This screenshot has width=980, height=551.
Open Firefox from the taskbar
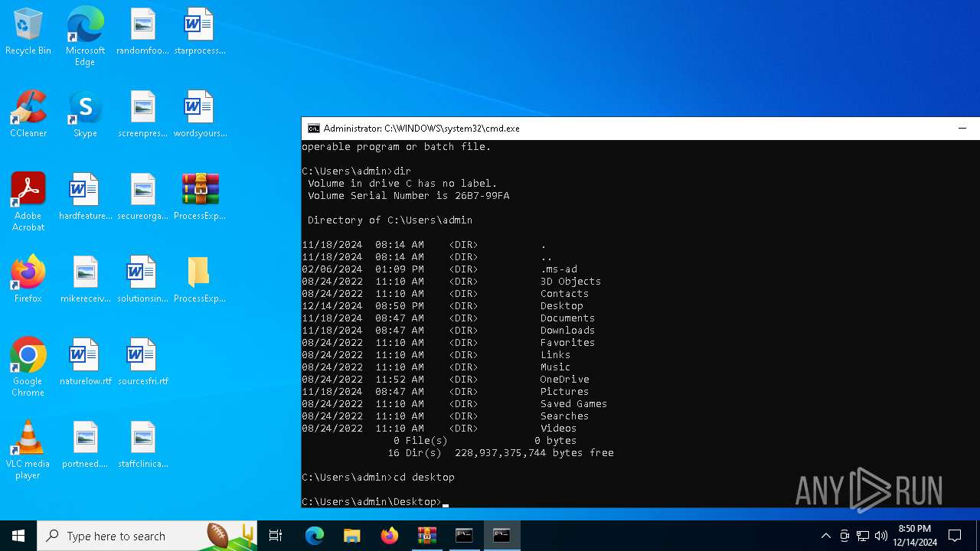389,536
